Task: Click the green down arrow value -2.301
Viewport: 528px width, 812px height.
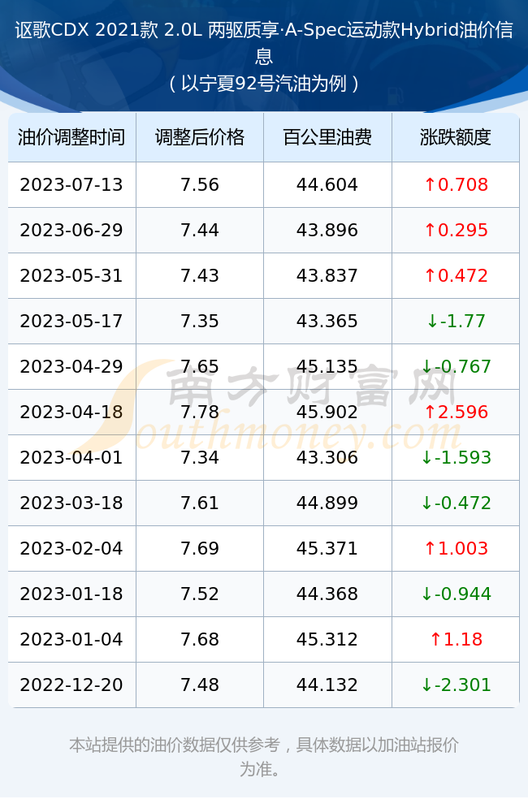Action: click(x=456, y=685)
